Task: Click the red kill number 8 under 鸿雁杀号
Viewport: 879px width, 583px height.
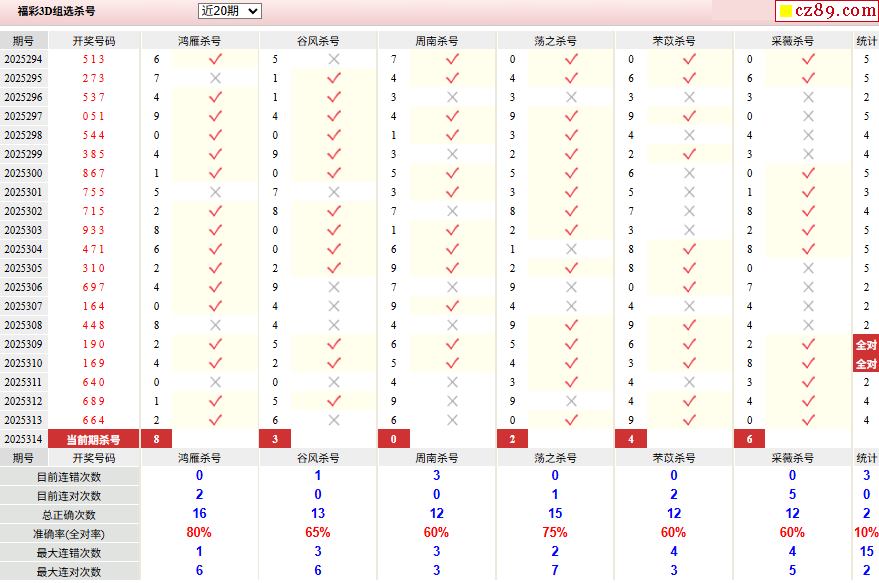Action: [156, 439]
